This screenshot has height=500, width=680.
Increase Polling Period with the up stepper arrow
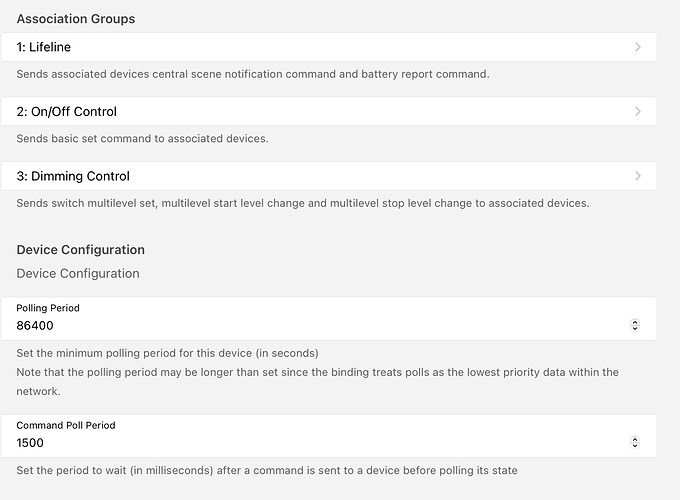[635, 322]
